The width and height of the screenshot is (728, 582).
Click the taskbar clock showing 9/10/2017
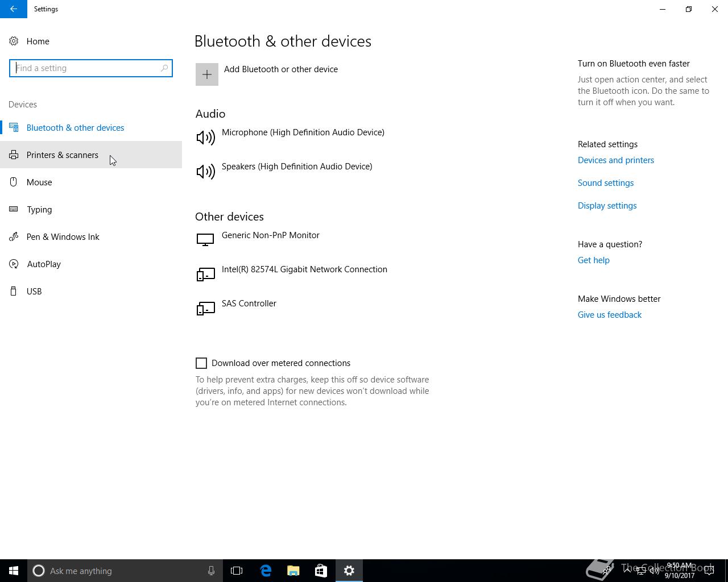680,571
